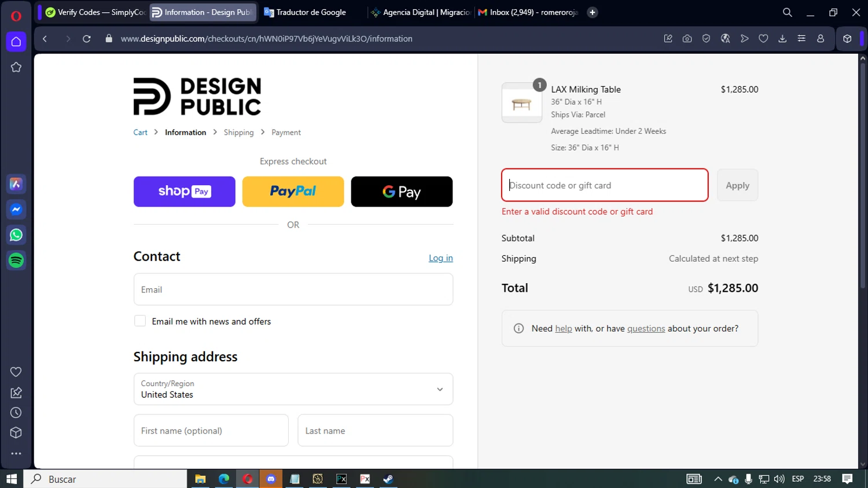Click the order help info icon

click(x=519, y=328)
